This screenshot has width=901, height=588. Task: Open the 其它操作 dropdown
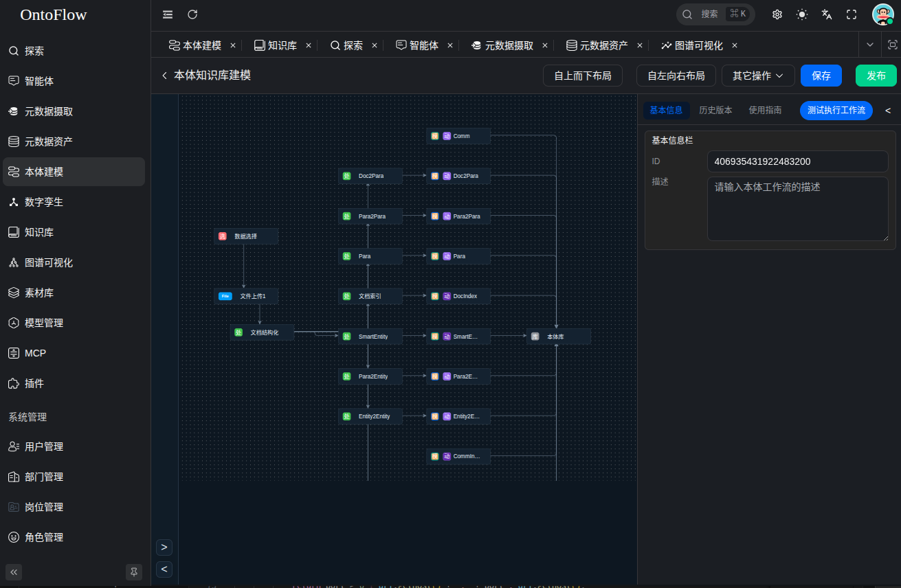[758, 76]
